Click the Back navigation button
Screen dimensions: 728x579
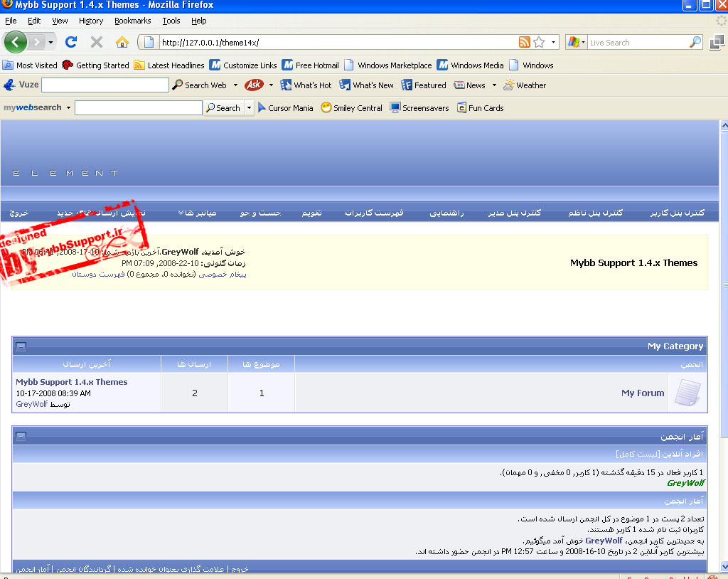(x=16, y=42)
